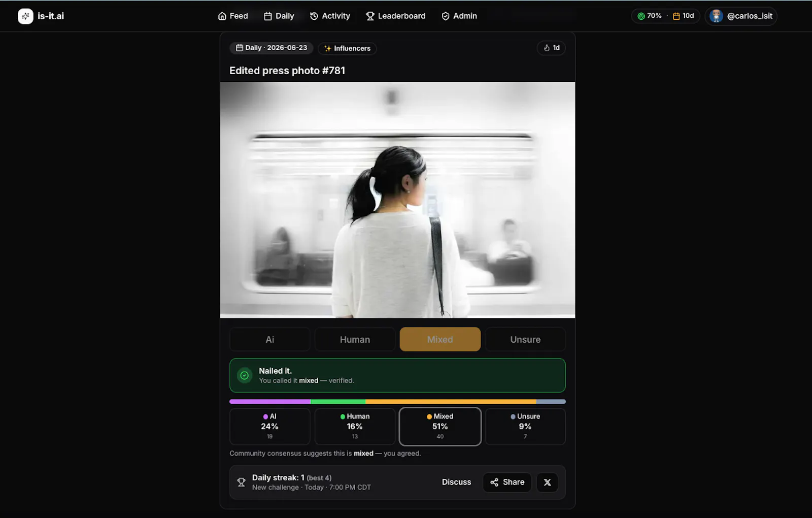Click the purple AI segment of vote bar
Image resolution: width=812 pixels, height=518 pixels.
coord(270,402)
